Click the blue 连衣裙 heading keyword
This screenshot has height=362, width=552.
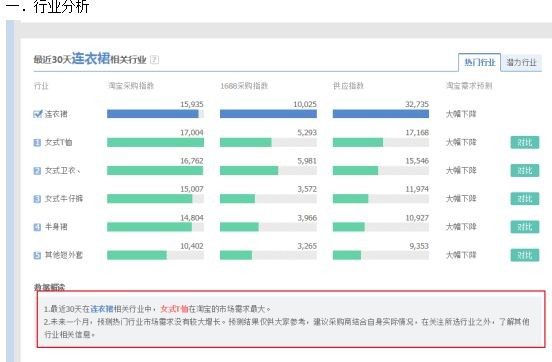(x=91, y=58)
